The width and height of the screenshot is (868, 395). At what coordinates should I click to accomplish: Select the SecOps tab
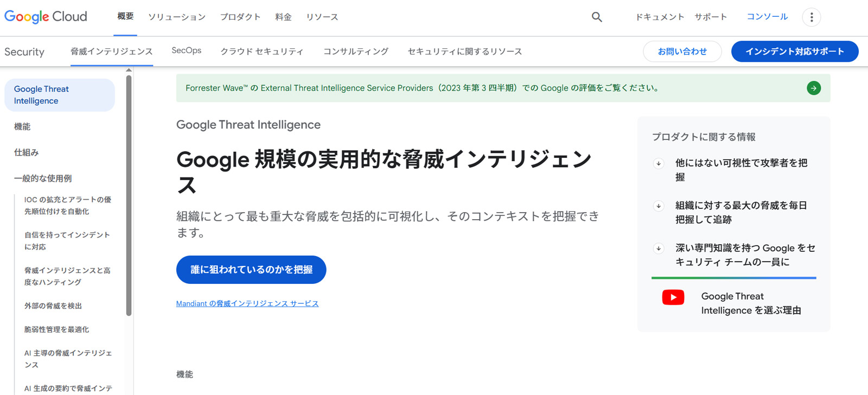[187, 50]
